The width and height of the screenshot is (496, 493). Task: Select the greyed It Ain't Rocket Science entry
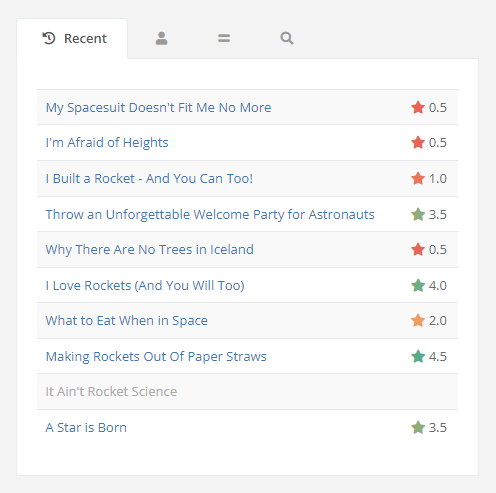coord(111,391)
